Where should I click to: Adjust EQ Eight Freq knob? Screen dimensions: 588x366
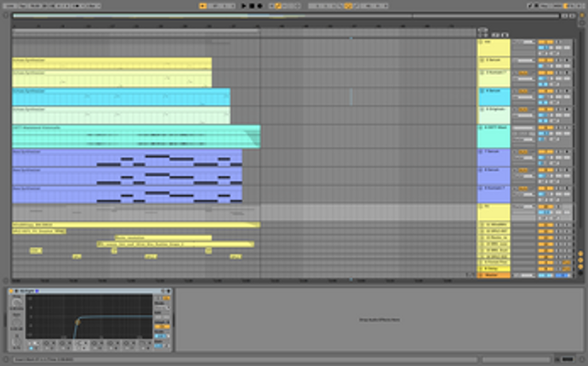click(16, 303)
